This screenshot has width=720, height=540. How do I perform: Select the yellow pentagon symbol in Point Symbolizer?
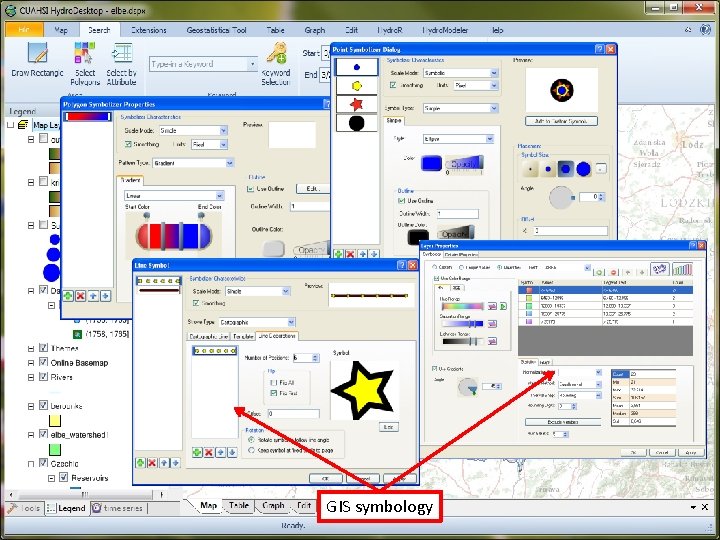(357, 85)
